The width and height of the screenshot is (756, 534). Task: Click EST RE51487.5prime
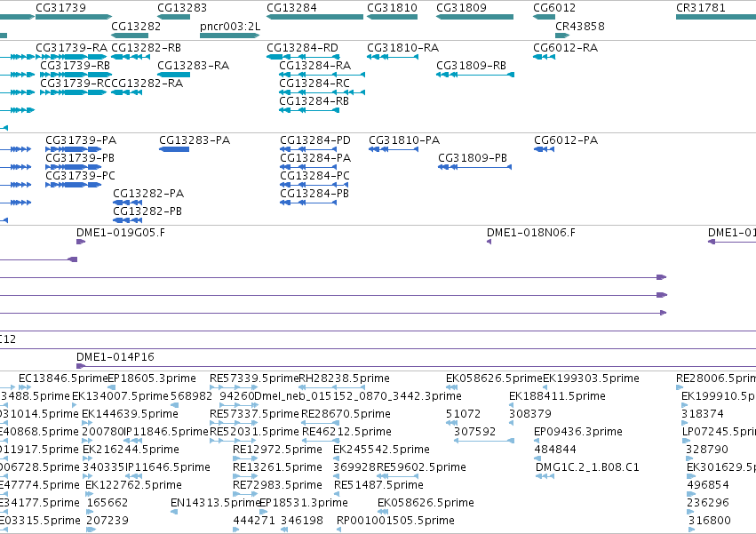click(x=338, y=494)
